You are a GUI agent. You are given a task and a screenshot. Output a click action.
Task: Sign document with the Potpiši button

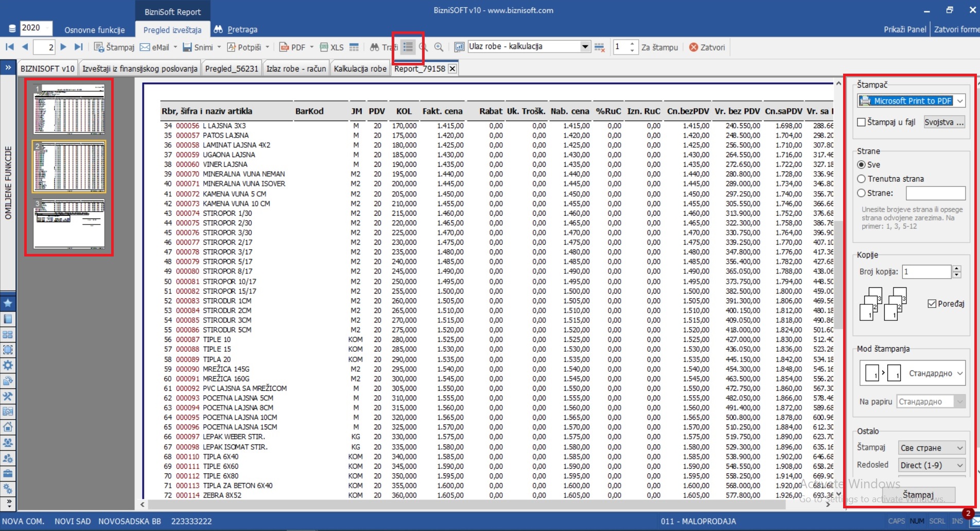tap(244, 47)
